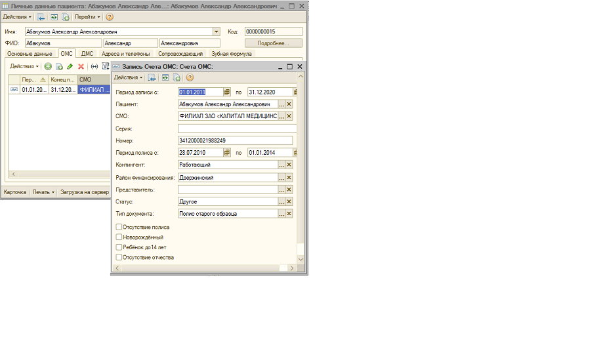The height and width of the screenshot is (364, 603).
Task: Open calendar for Период записи start date
Action: [227, 92]
